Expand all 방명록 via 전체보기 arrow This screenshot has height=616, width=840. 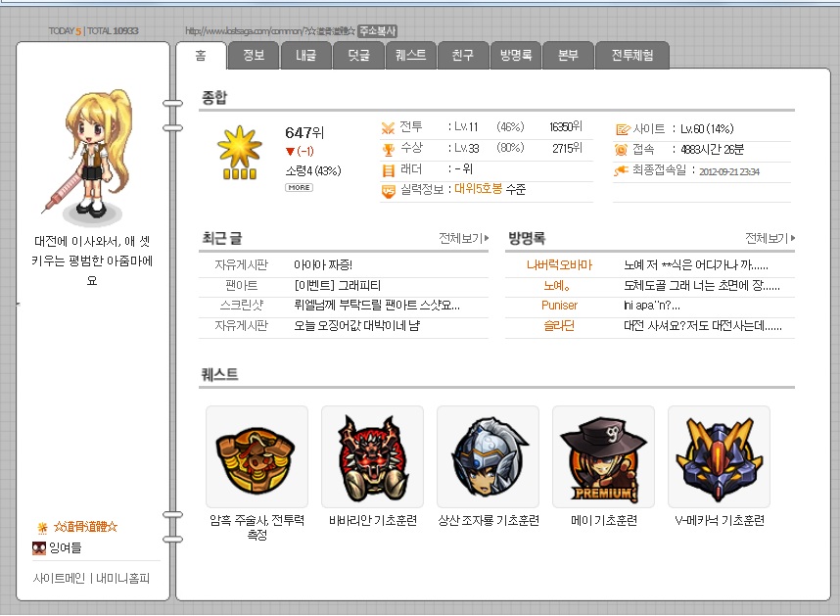770,238
